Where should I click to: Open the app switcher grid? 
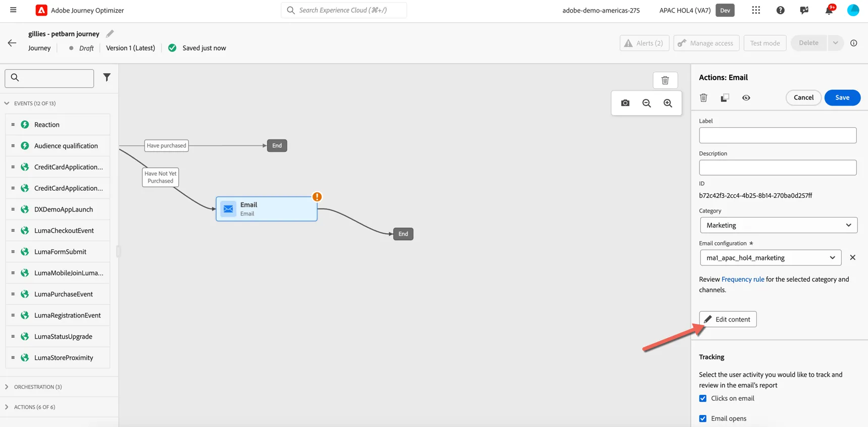756,10
